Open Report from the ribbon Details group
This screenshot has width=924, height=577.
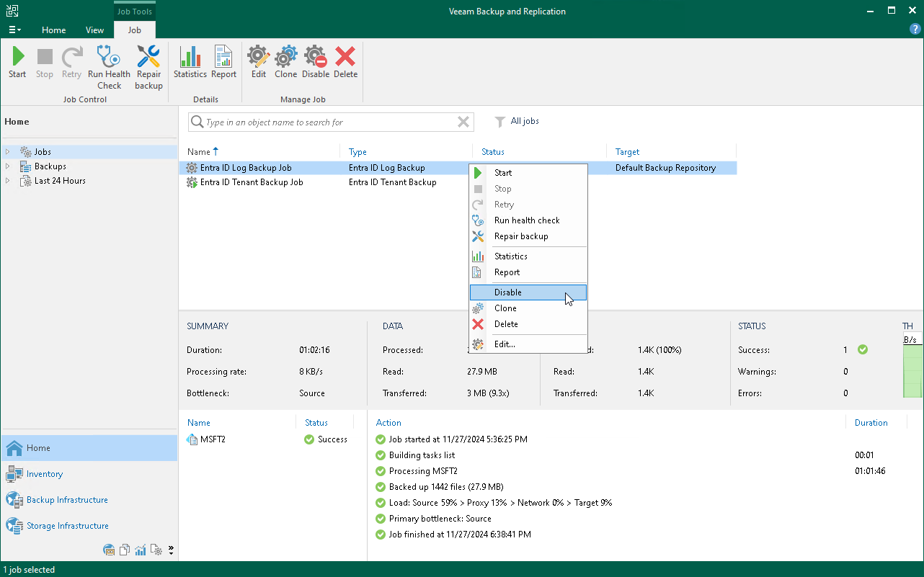tap(223, 62)
